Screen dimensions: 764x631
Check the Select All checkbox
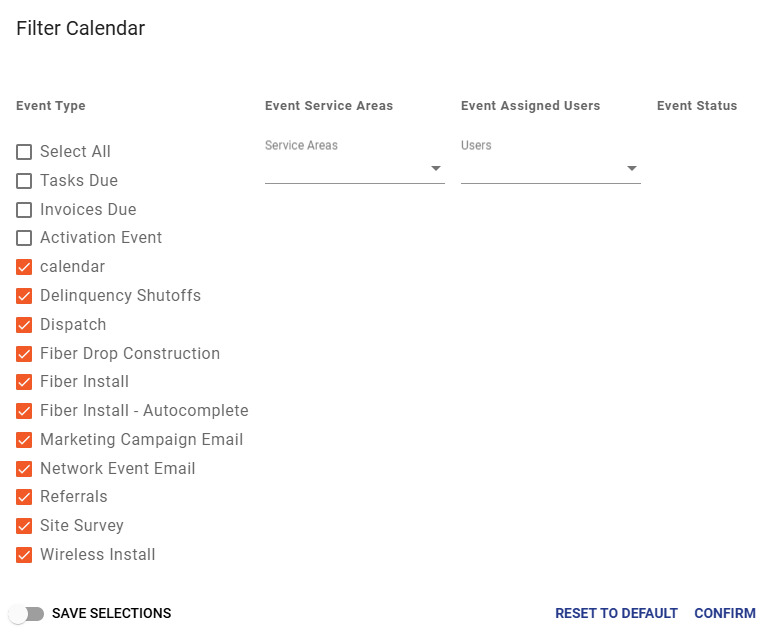pos(24,152)
